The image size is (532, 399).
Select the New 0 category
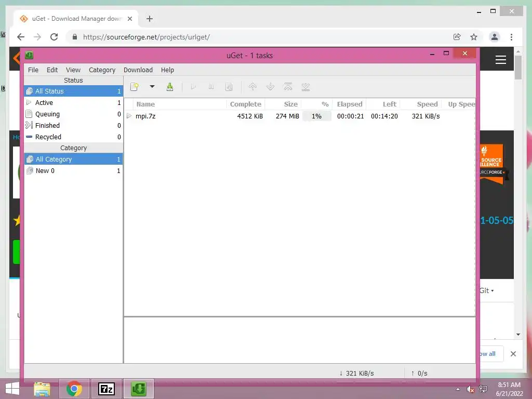pyautogui.click(x=73, y=170)
